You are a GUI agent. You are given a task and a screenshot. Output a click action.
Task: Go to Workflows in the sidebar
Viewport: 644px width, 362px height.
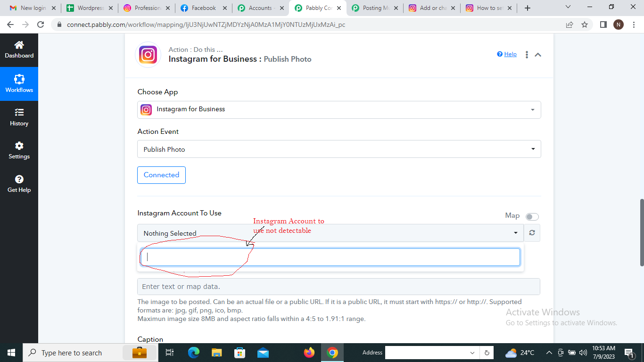pos(19,84)
